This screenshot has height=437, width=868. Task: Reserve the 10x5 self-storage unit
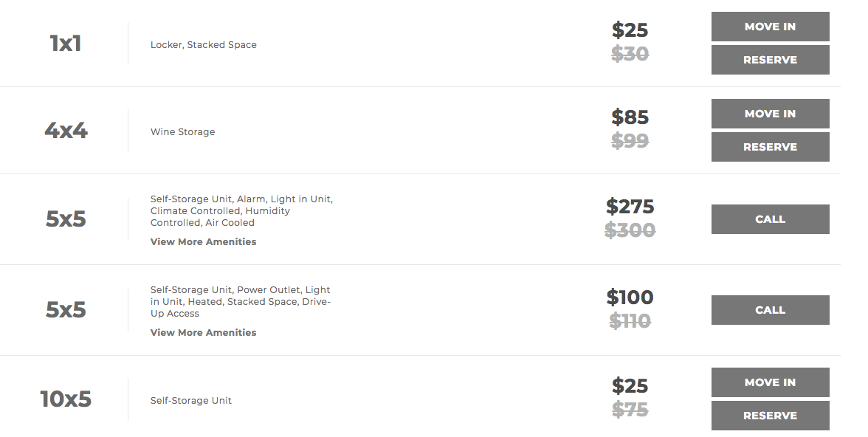770,416
